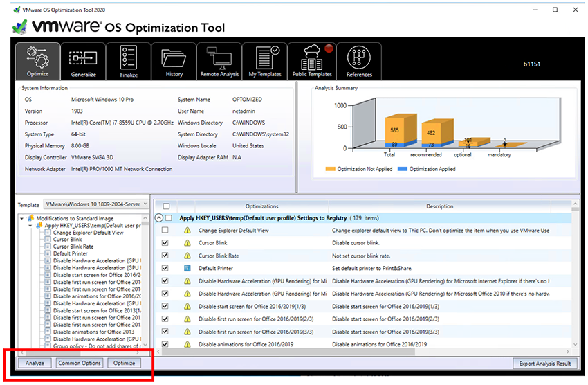Select Cursor Blink tree item
588x385 pixels.
pyautogui.click(x=67, y=239)
